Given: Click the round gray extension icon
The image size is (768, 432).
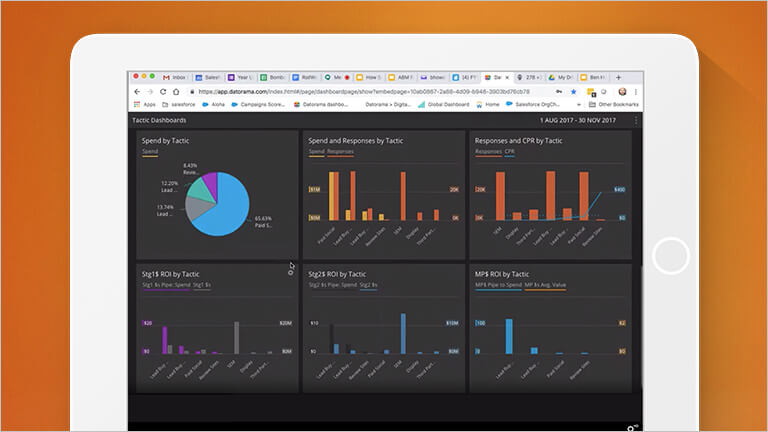Looking at the screenshot, I should pos(604,92).
